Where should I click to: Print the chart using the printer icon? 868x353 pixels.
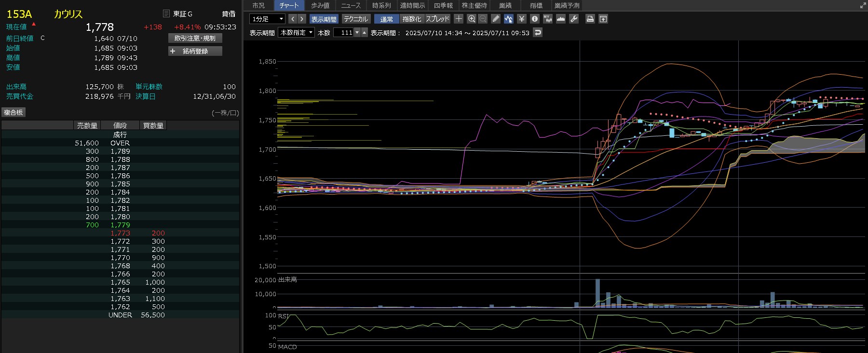tap(590, 19)
